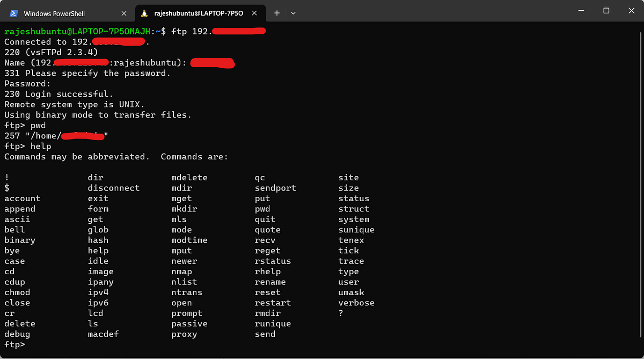Click the penguin icon on the Ubuntu tab
The height and width of the screenshot is (359, 644).
144,13
